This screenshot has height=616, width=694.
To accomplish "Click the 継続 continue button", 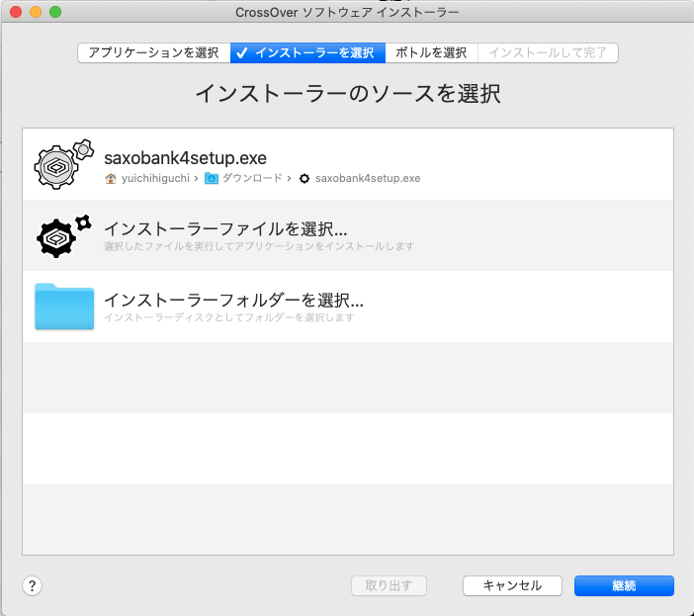I will point(624,586).
